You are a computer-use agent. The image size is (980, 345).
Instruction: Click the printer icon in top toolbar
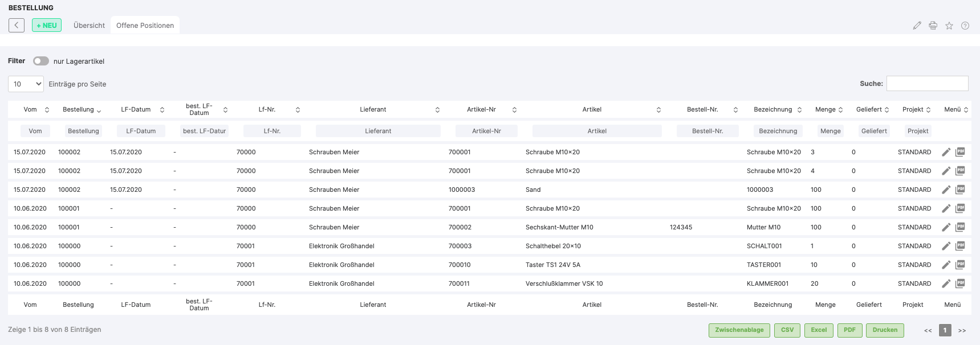(x=933, y=26)
